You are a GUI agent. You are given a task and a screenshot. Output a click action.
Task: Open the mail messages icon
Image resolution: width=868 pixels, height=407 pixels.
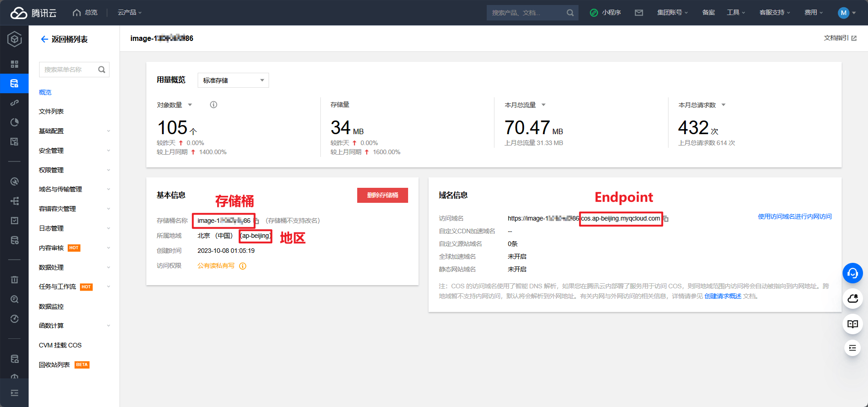pos(639,13)
